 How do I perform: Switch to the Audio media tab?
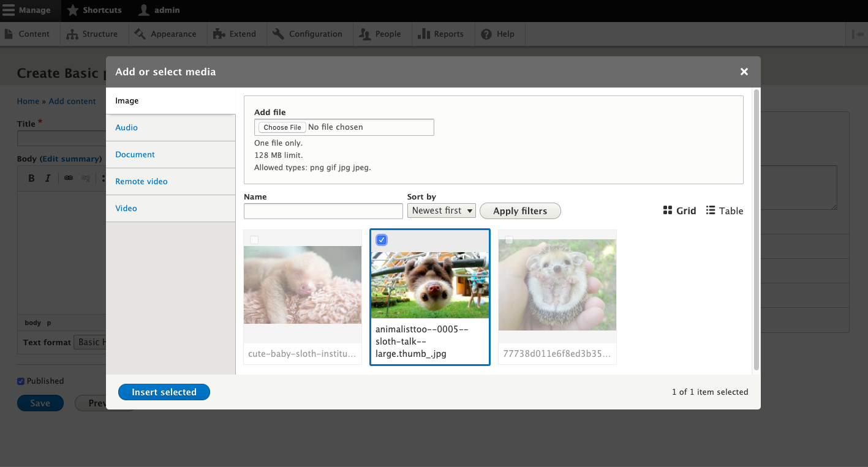pyautogui.click(x=127, y=127)
